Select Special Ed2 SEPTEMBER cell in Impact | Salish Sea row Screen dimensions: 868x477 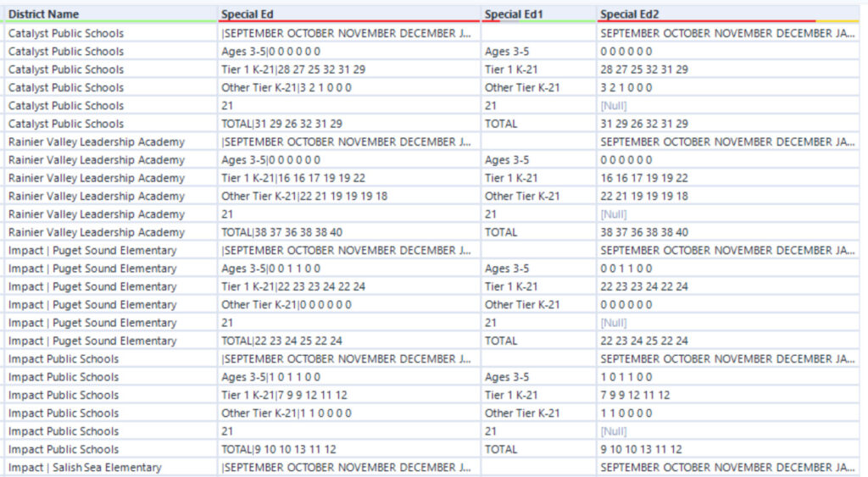(728, 468)
